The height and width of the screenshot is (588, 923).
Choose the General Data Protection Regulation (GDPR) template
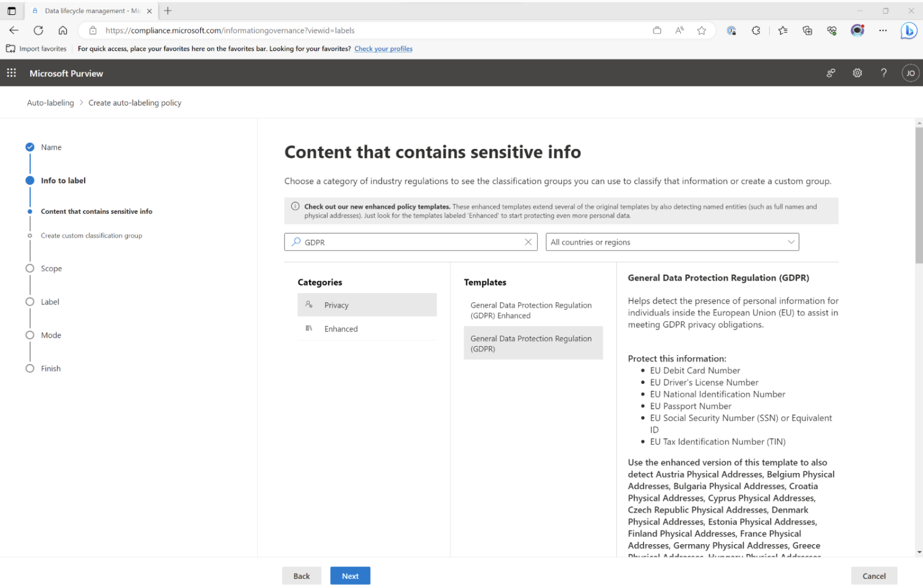click(x=533, y=343)
